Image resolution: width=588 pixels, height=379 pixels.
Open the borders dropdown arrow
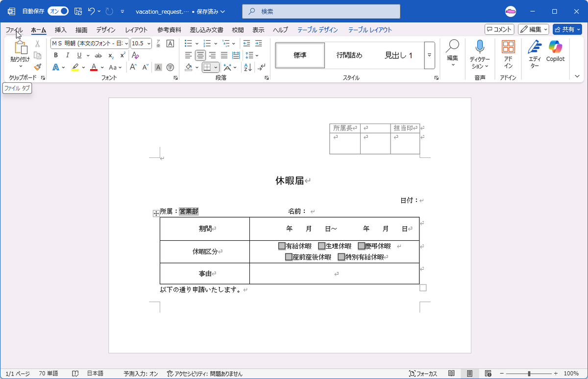216,67
